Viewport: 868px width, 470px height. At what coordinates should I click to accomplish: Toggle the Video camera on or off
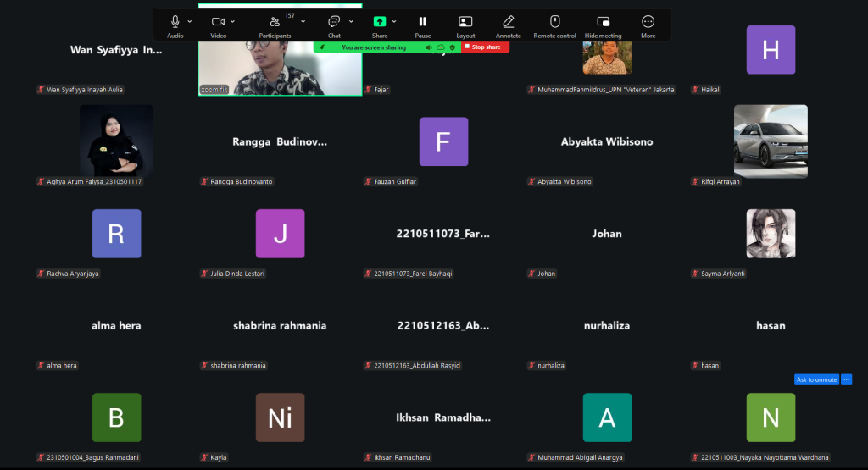coord(218,22)
